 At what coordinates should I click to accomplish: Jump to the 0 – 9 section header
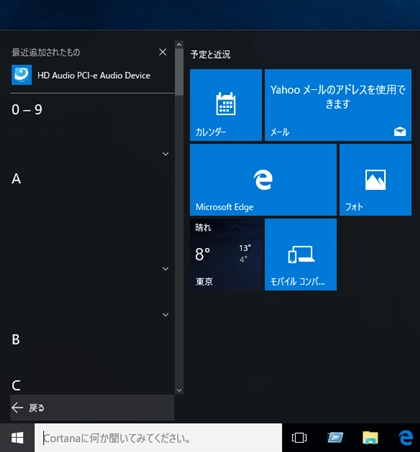27,110
